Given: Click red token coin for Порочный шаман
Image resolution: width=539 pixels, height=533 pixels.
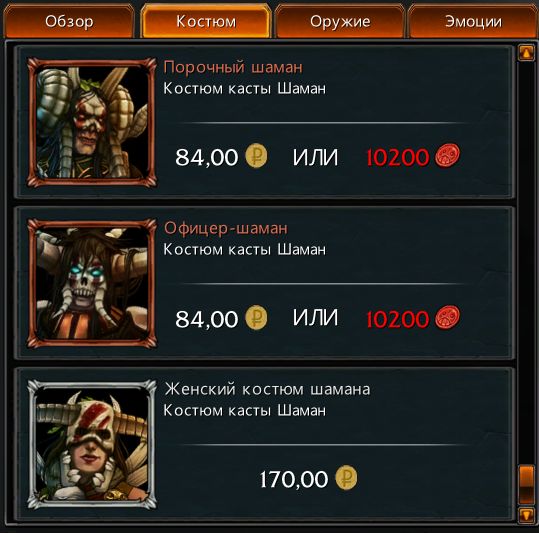Looking at the screenshot, I should pos(448,156).
